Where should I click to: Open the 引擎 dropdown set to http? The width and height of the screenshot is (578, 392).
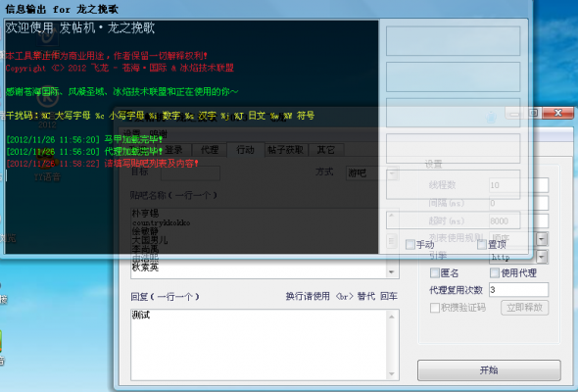click(x=518, y=257)
